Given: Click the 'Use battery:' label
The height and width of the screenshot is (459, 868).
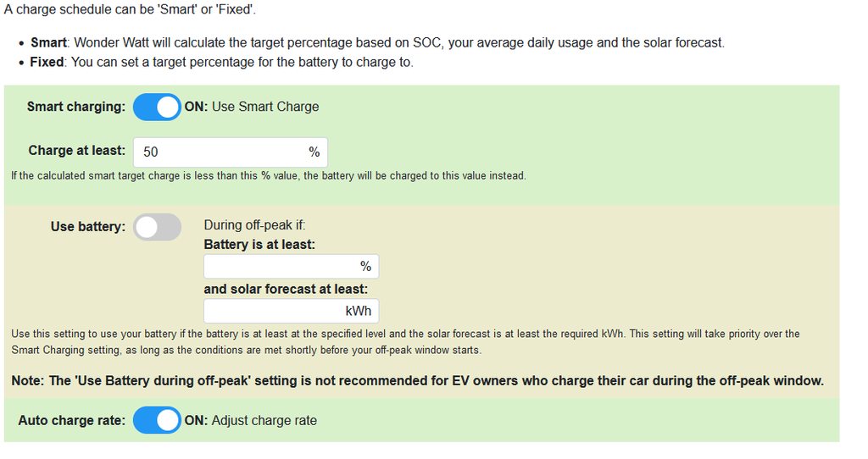Looking at the screenshot, I should pos(87,227).
